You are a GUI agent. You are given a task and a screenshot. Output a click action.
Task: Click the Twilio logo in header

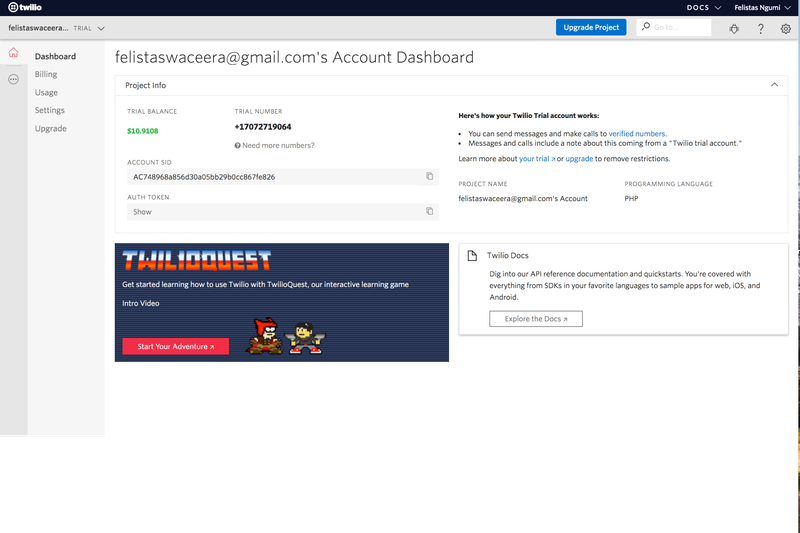tap(25, 7)
